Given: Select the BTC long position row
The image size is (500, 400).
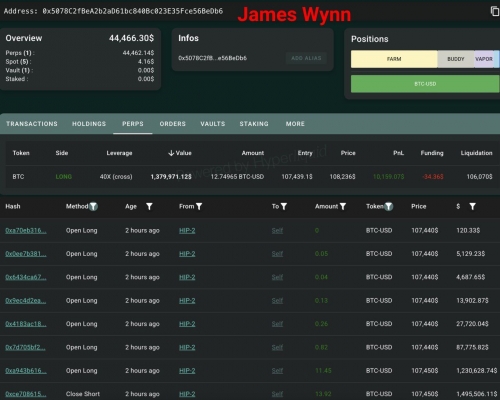Looking at the screenshot, I should point(252,177).
